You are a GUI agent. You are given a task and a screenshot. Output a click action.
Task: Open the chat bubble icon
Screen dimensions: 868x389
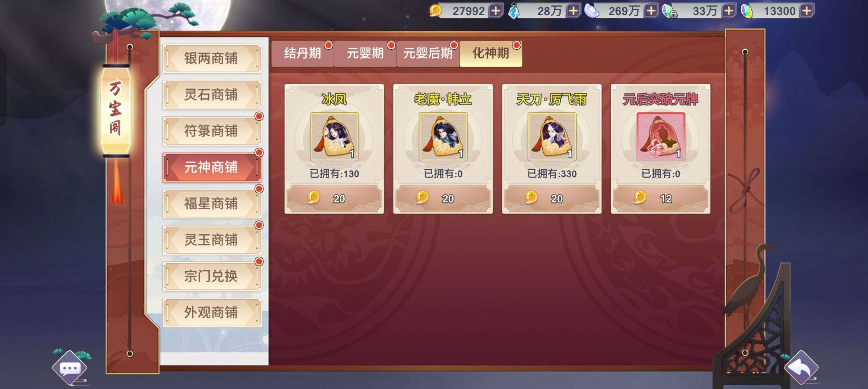[70, 368]
